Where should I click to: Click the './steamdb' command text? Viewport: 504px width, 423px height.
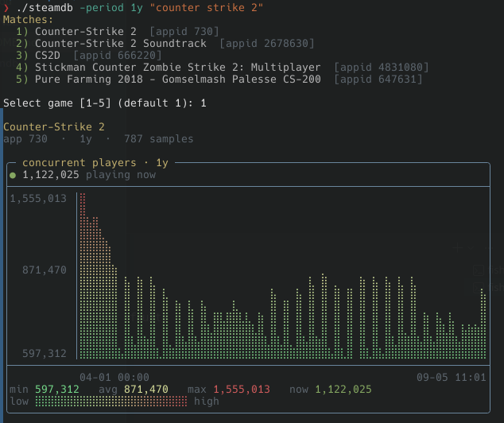(x=45, y=7)
